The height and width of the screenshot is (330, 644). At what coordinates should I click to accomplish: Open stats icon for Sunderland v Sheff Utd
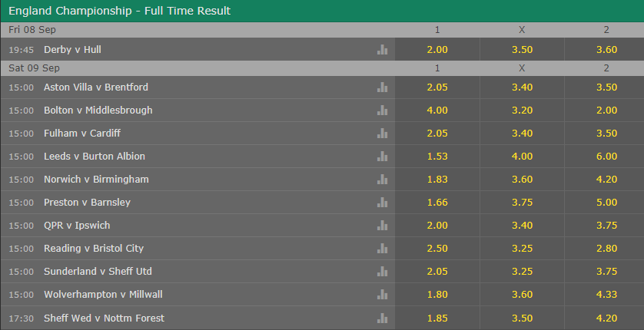coord(382,272)
